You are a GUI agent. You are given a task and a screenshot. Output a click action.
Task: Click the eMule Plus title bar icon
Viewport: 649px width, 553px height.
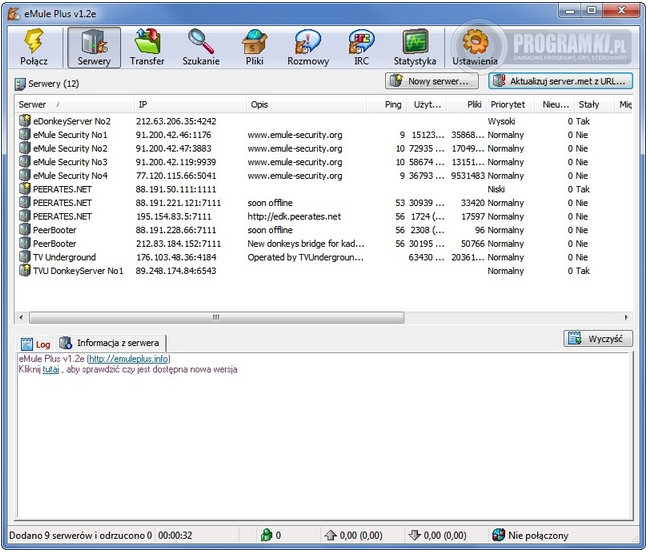pos(14,14)
